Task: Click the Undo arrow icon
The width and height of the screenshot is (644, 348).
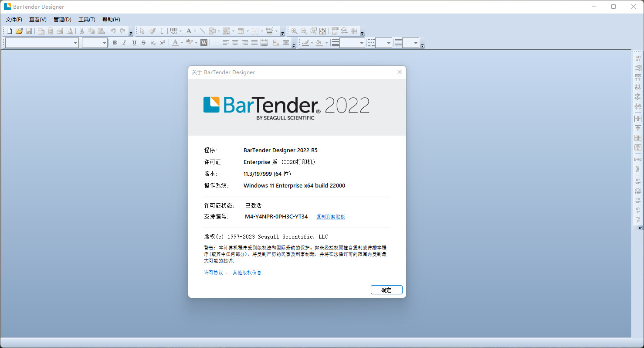Action: point(113,31)
